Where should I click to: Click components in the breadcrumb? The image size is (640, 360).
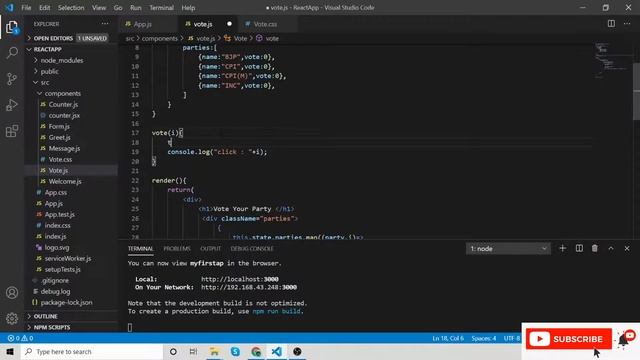pyautogui.click(x=160, y=38)
